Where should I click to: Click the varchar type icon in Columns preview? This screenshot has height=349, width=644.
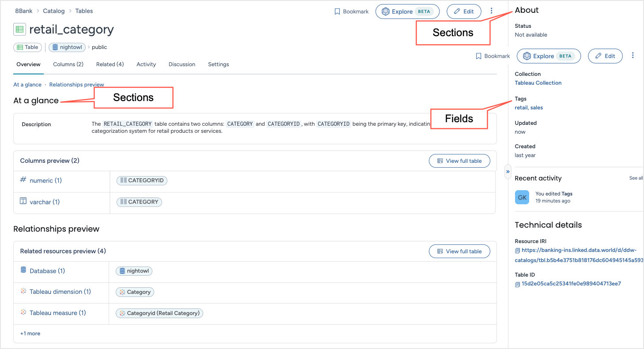click(23, 201)
